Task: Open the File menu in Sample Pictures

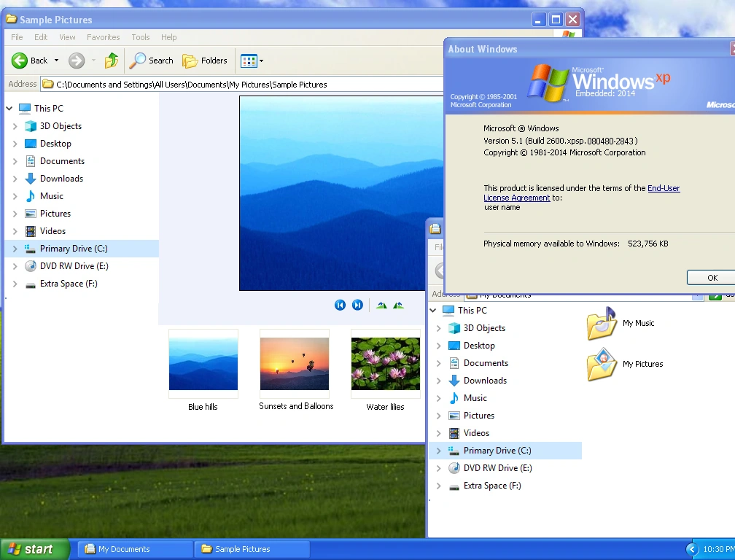Action: click(x=17, y=37)
